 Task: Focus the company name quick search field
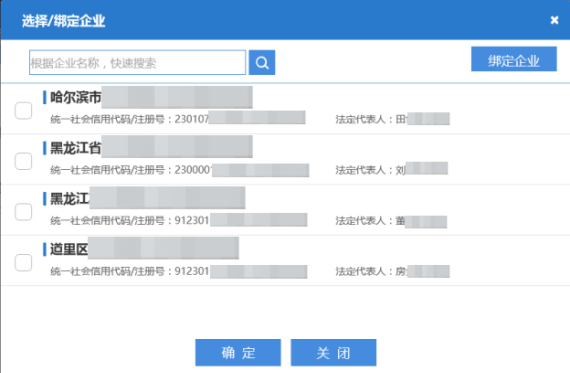point(137,63)
